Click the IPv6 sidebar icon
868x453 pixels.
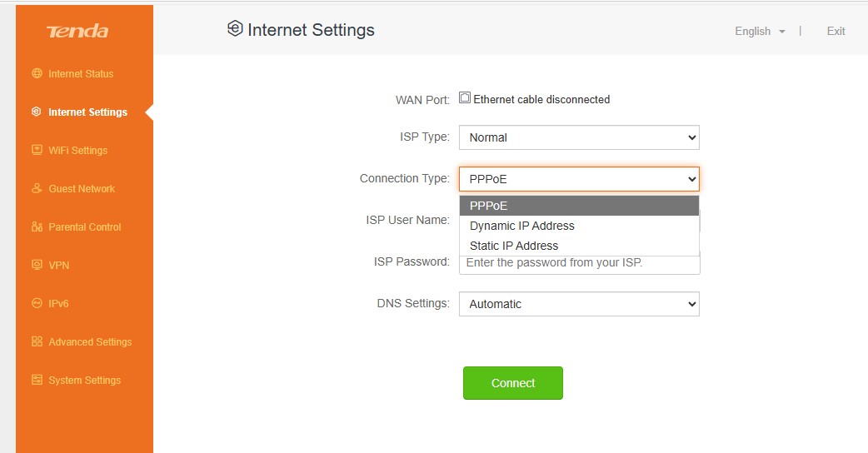click(x=37, y=303)
